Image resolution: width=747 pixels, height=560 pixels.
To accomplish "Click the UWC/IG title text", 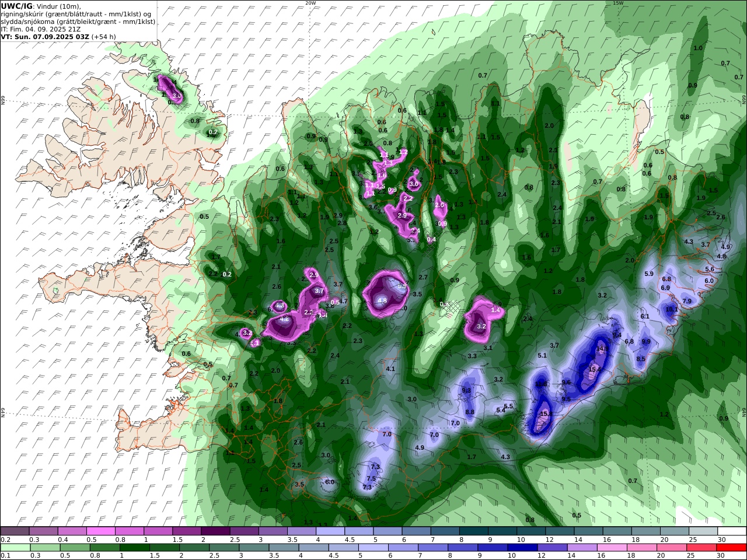I will (17, 6).
